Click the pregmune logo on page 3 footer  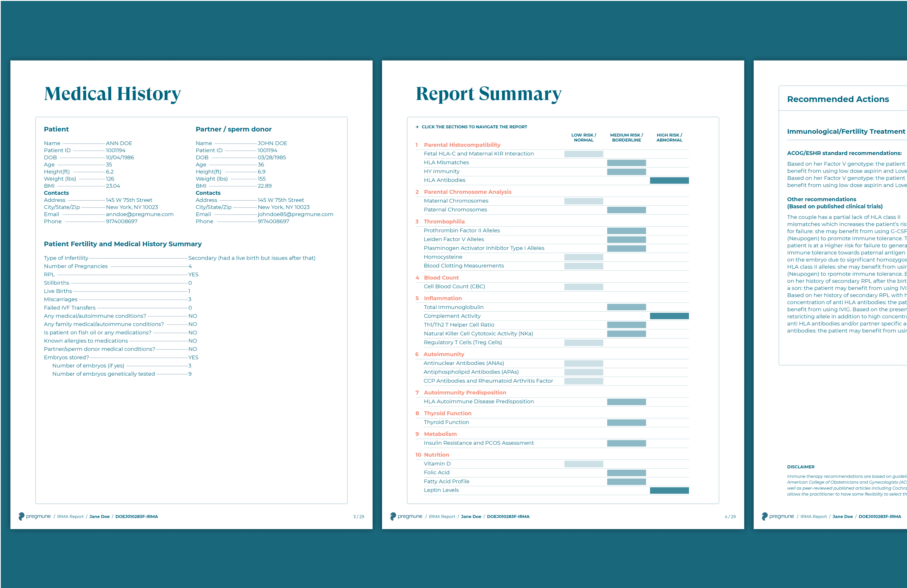click(x=34, y=516)
